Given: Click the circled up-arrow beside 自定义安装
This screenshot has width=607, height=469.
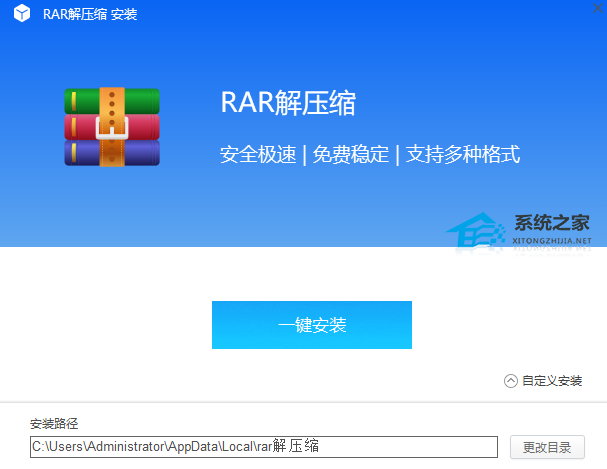Looking at the screenshot, I should tap(511, 381).
